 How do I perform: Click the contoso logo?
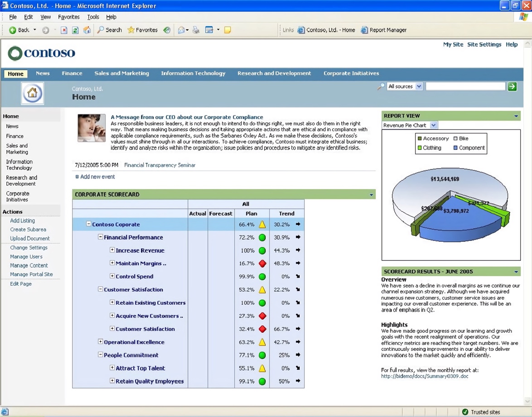(x=41, y=53)
